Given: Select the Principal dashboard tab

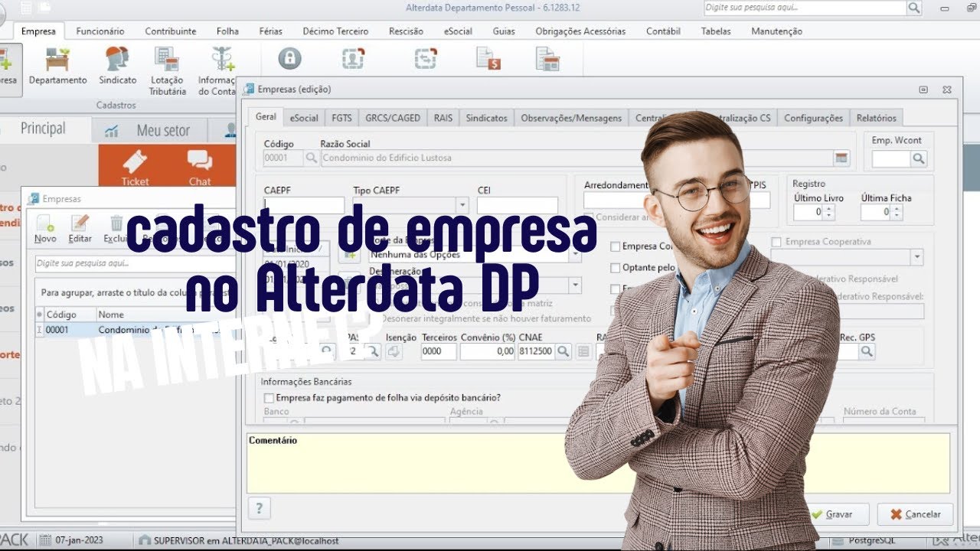Looking at the screenshot, I should coord(43,129).
